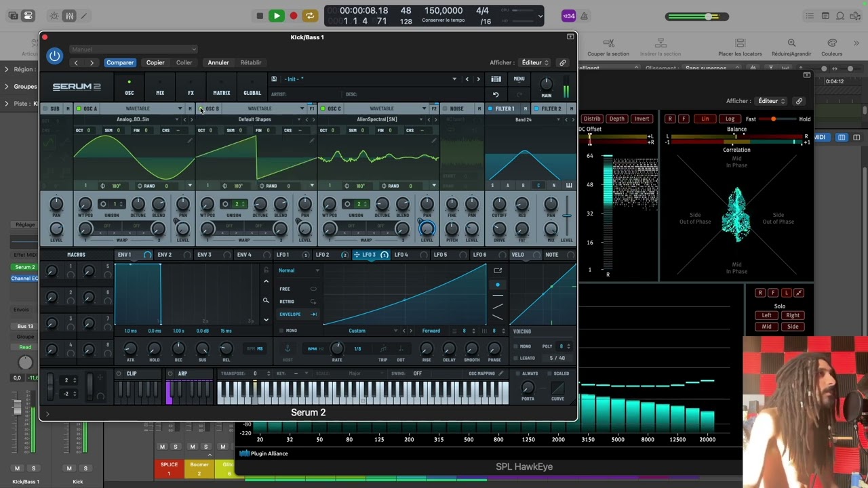868x488 pixels.
Task: Check the LFO MONO checkbox
Action: click(281, 331)
